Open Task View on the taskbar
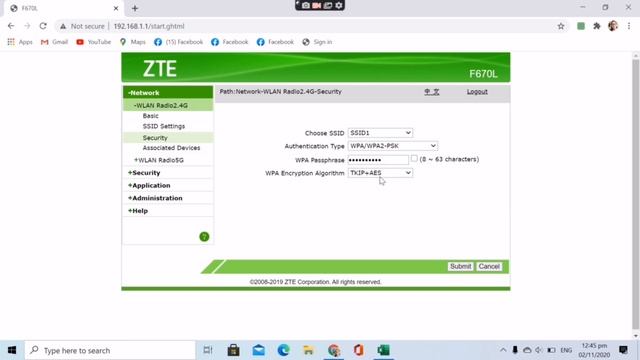This screenshot has height=360, width=640. pos(208,350)
